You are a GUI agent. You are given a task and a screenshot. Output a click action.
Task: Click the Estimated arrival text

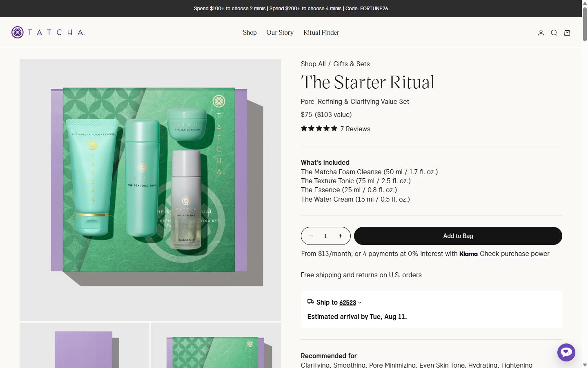tap(357, 316)
